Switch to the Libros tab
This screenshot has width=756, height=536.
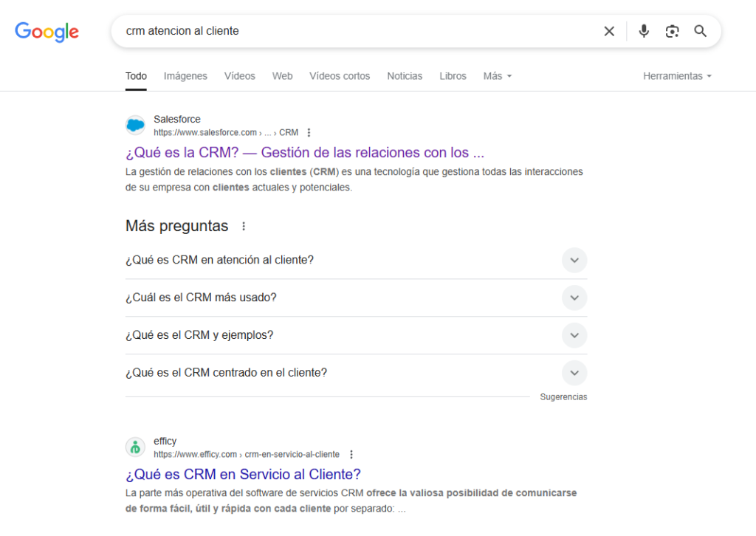point(453,76)
